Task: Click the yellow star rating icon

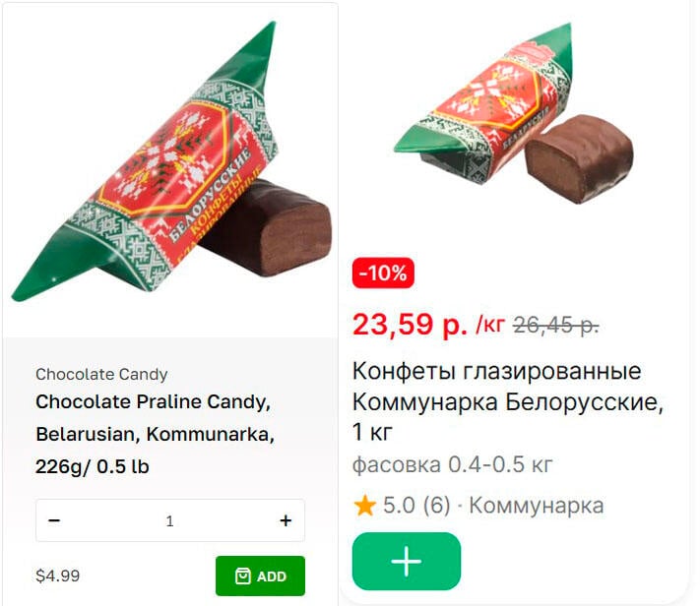Action: [364, 506]
